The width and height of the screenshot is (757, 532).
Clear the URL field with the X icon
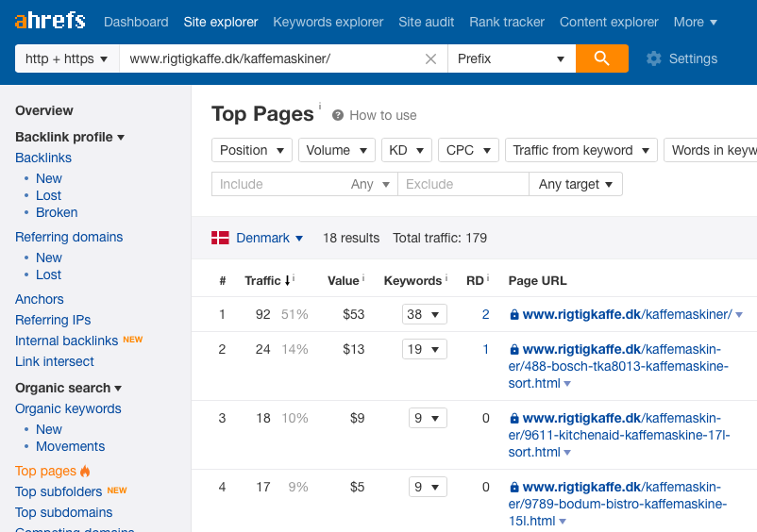coord(430,58)
